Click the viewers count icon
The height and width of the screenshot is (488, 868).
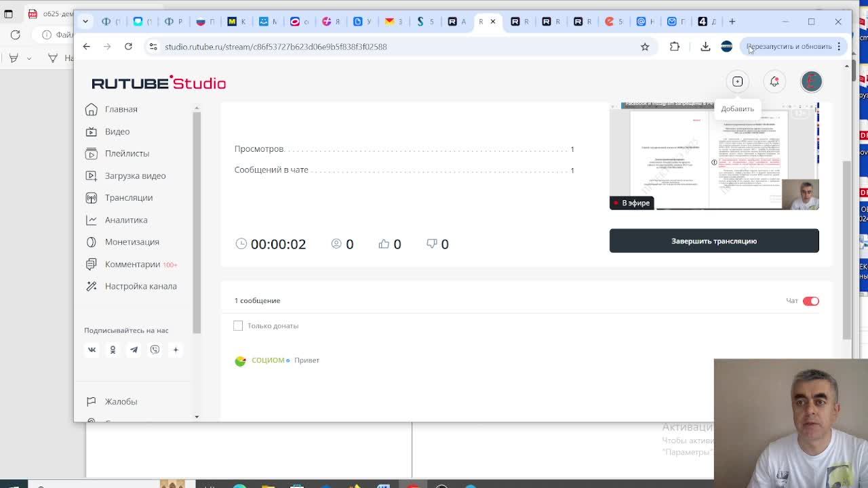pos(336,243)
